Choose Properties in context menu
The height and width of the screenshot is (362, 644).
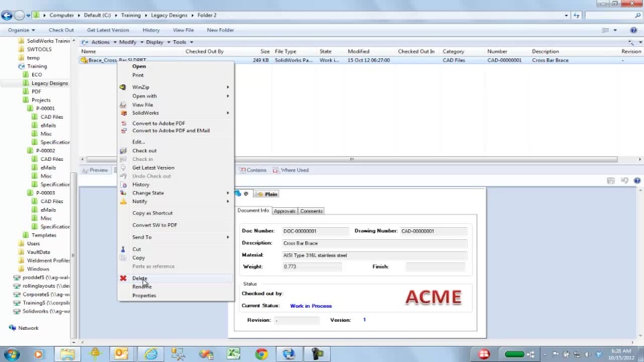click(144, 296)
